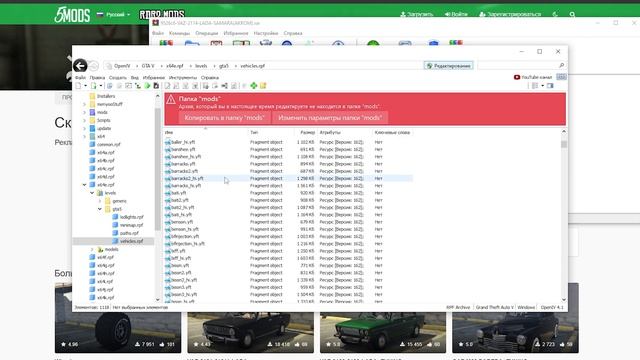The width and height of the screenshot is (640, 360).
Task: Select the benson.yft file row
Action: tap(288, 222)
